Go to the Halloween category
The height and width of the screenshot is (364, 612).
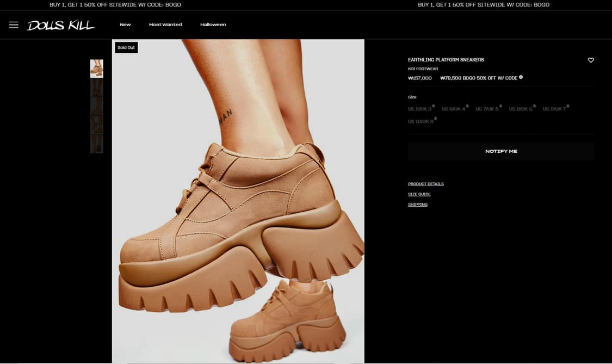pos(213,25)
